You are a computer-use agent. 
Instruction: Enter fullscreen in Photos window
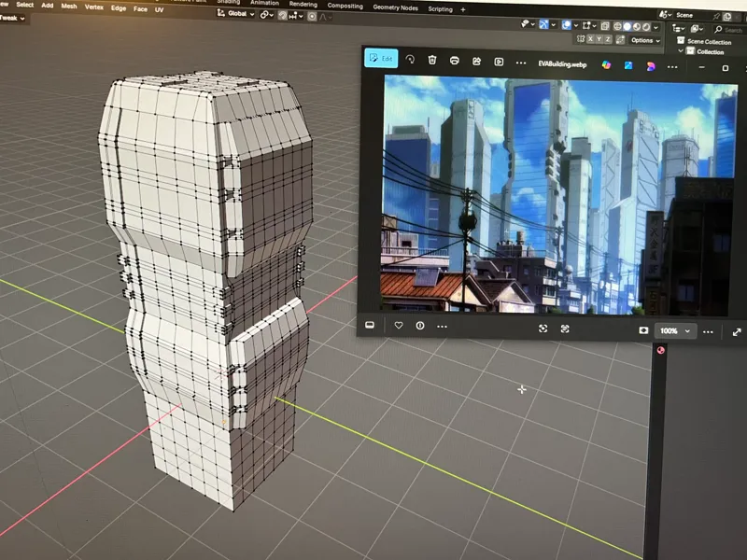(737, 332)
